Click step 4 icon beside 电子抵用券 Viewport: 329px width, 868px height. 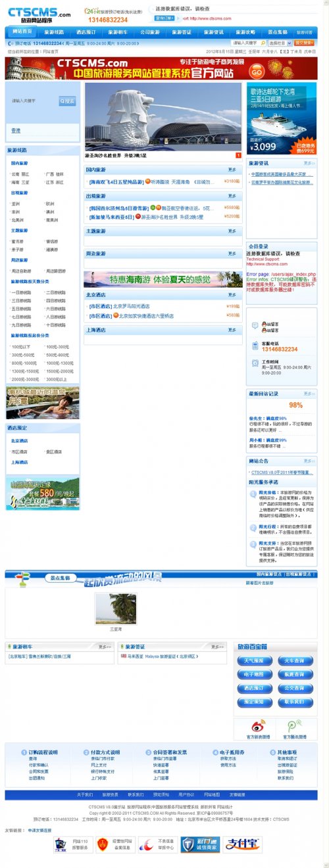click(215, 752)
